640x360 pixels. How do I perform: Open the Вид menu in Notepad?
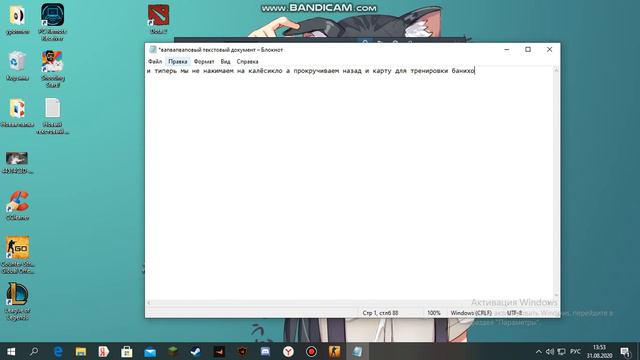tap(225, 61)
